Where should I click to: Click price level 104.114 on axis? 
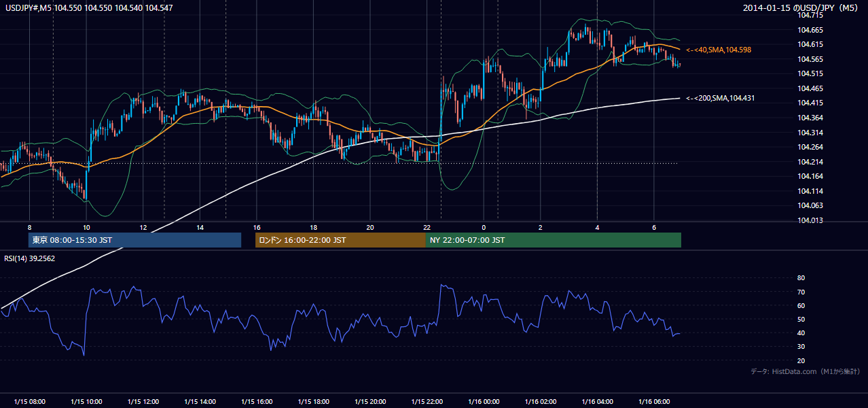click(812, 191)
